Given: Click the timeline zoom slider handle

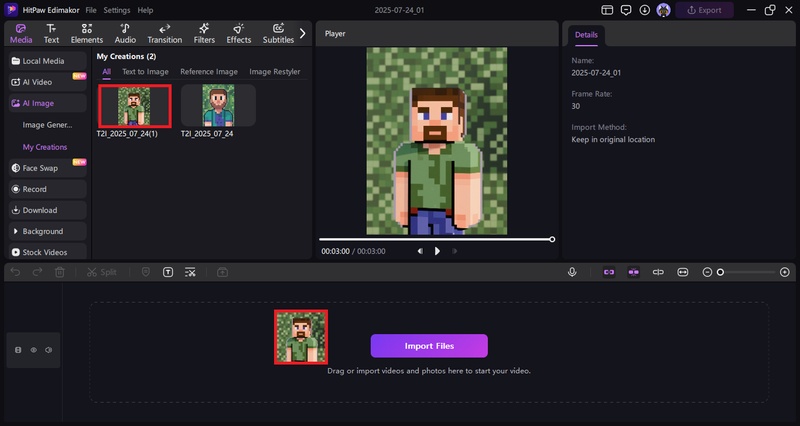Looking at the screenshot, I should click(720, 272).
